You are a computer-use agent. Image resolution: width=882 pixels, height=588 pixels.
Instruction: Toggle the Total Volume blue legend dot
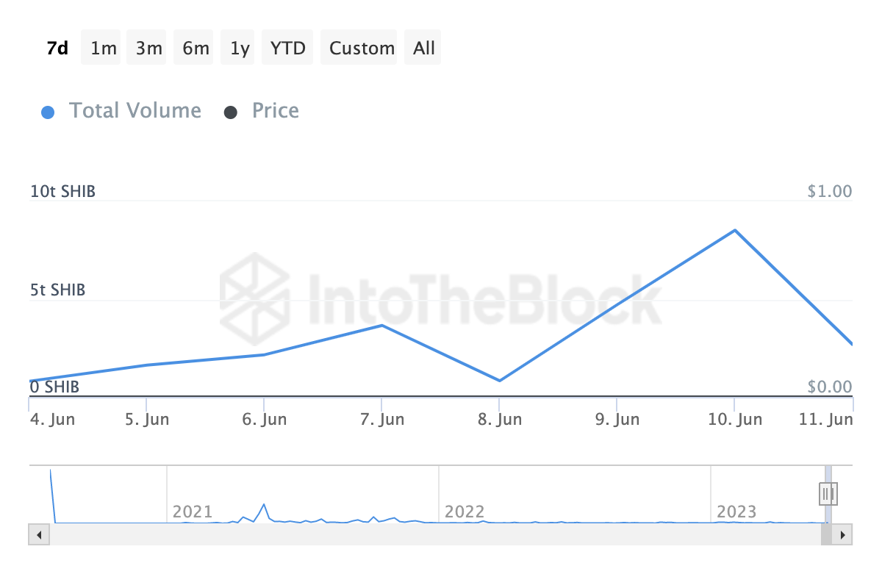(49, 112)
